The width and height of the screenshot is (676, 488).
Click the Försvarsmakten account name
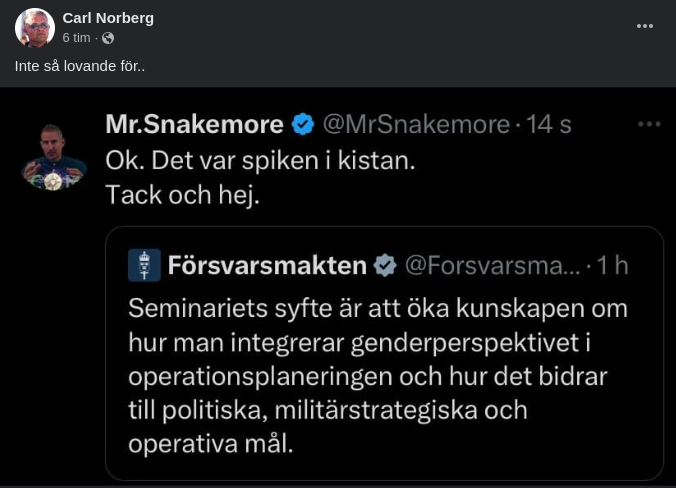[267, 265]
